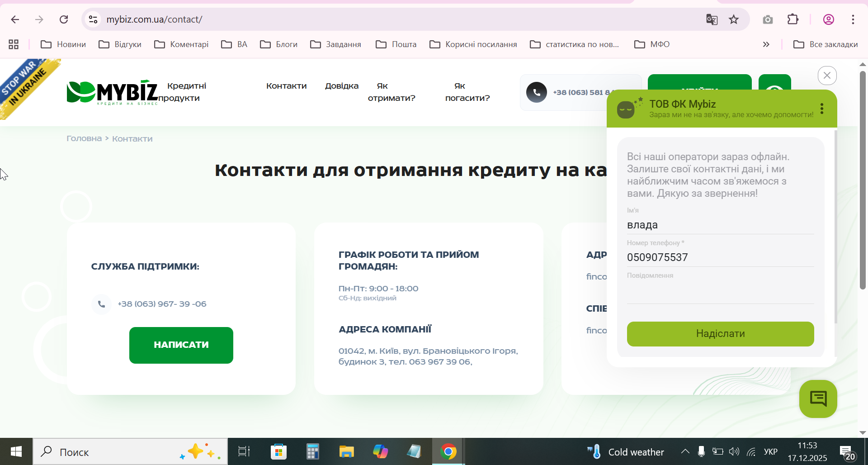Open the Chrome three-dot menu

point(853,19)
